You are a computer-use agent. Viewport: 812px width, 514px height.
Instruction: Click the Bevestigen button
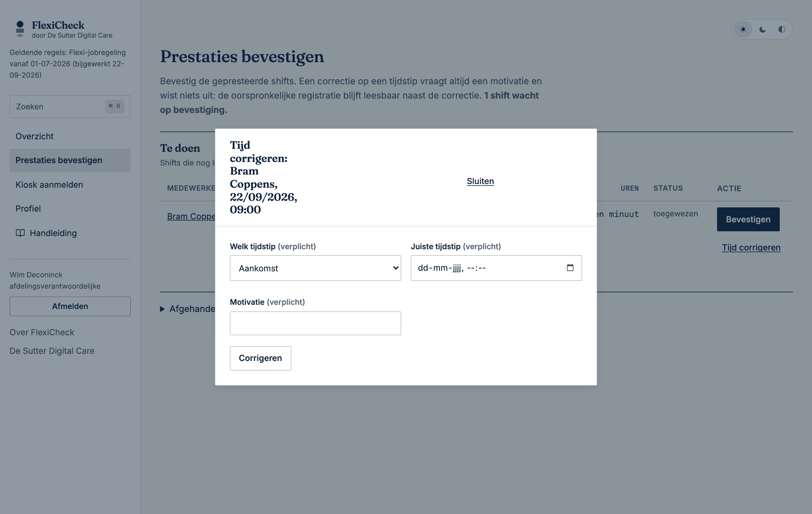[x=748, y=219]
